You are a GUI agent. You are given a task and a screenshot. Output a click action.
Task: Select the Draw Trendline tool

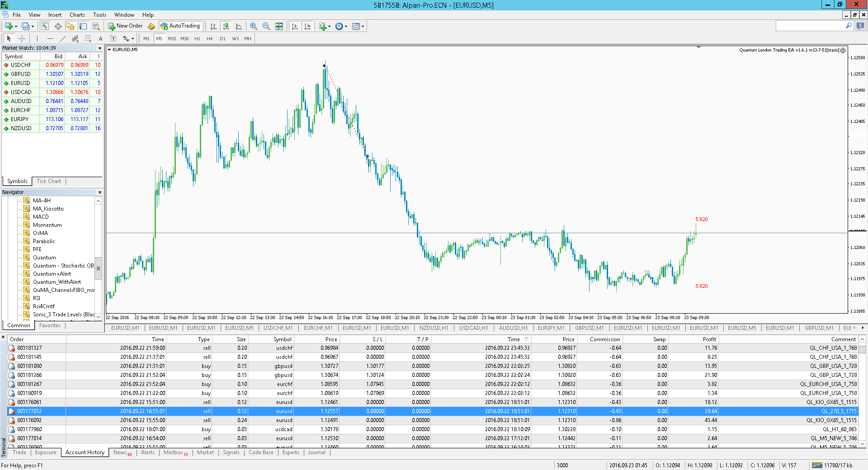point(63,38)
